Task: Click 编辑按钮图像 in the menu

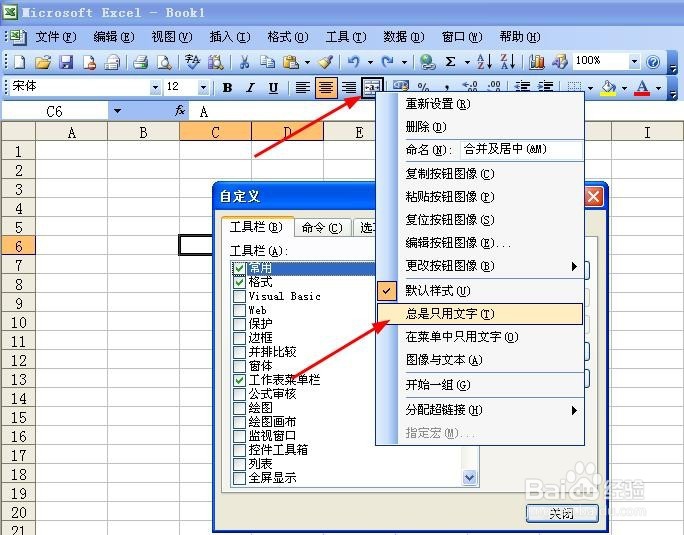Action: 480,243
